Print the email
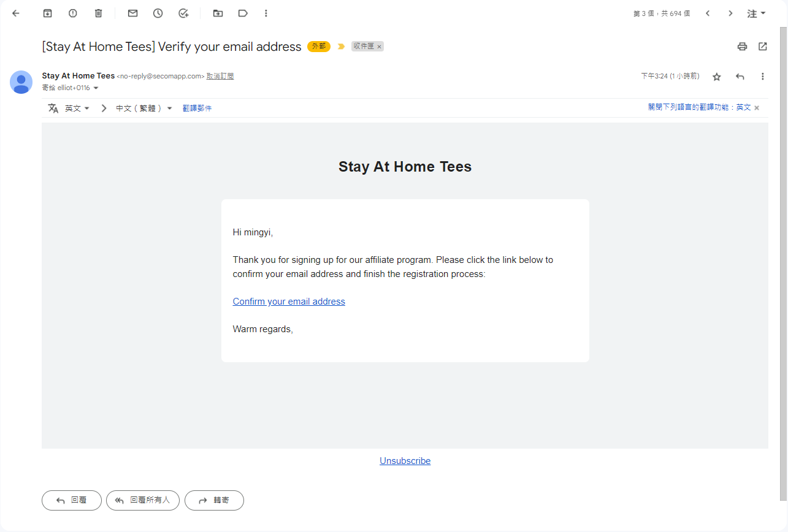This screenshot has height=532, width=788. tap(742, 46)
